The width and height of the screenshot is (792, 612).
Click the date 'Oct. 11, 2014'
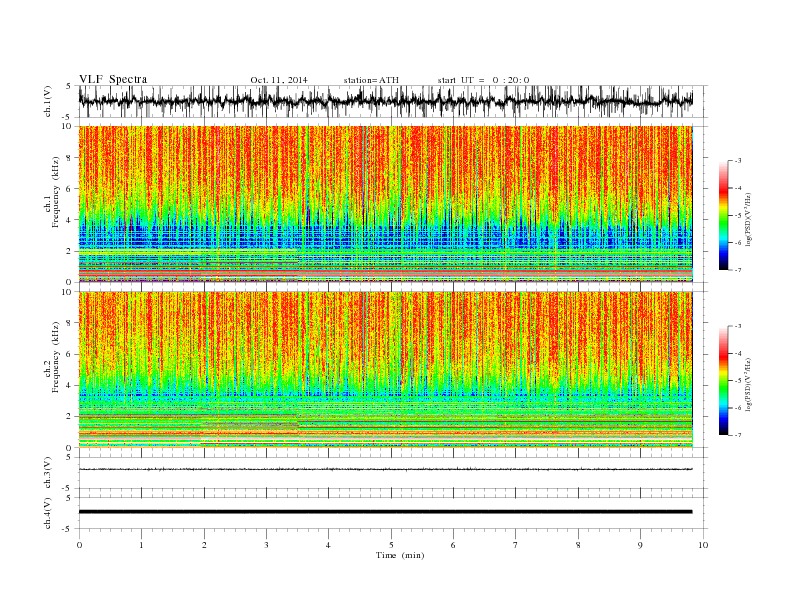click(x=279, y=80)
